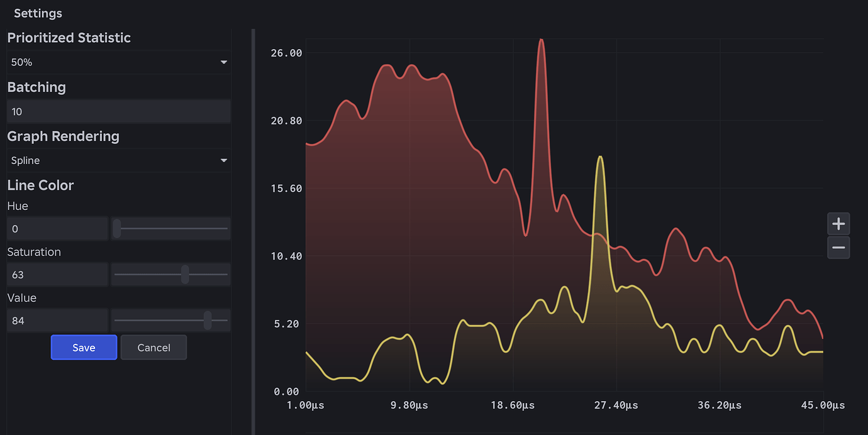868x435 pixels.
Task: Zoom out the graph with minus icon
Action: (x=838, y=248)
